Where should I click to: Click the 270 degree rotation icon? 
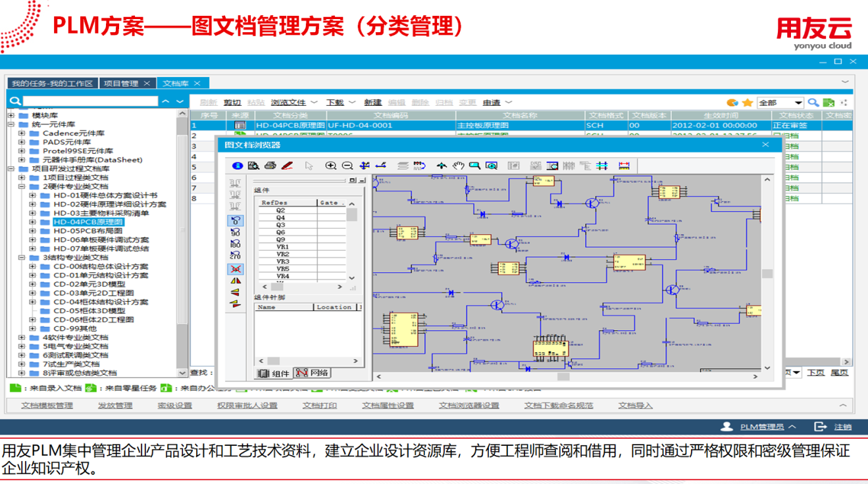point(235,255)
